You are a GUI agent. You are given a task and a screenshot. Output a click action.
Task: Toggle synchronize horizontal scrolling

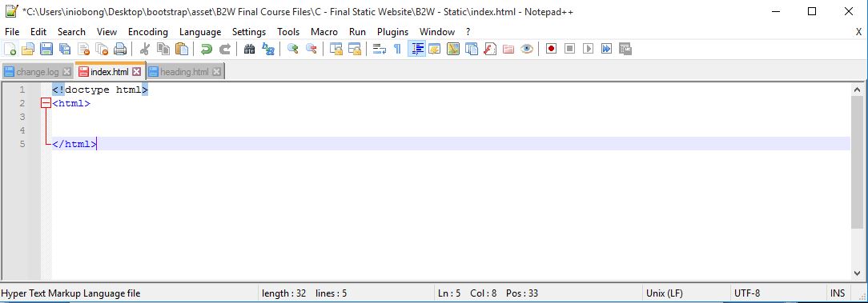[x=354, y=50]
